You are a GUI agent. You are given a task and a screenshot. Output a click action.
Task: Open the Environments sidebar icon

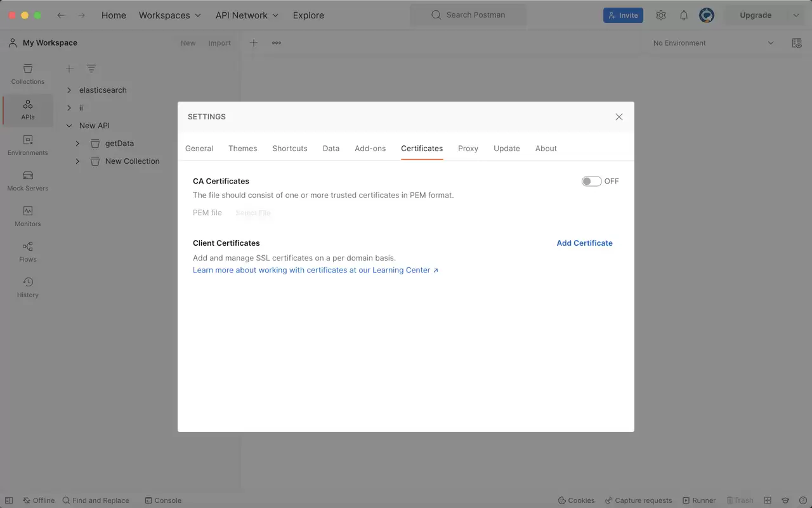(x=28, y=145)
